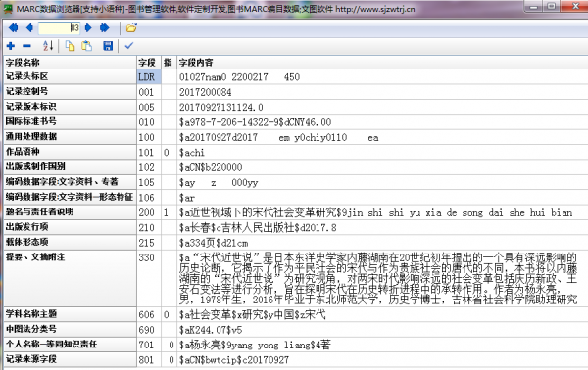Select the 载体形态项 row label

pos(71,242)
